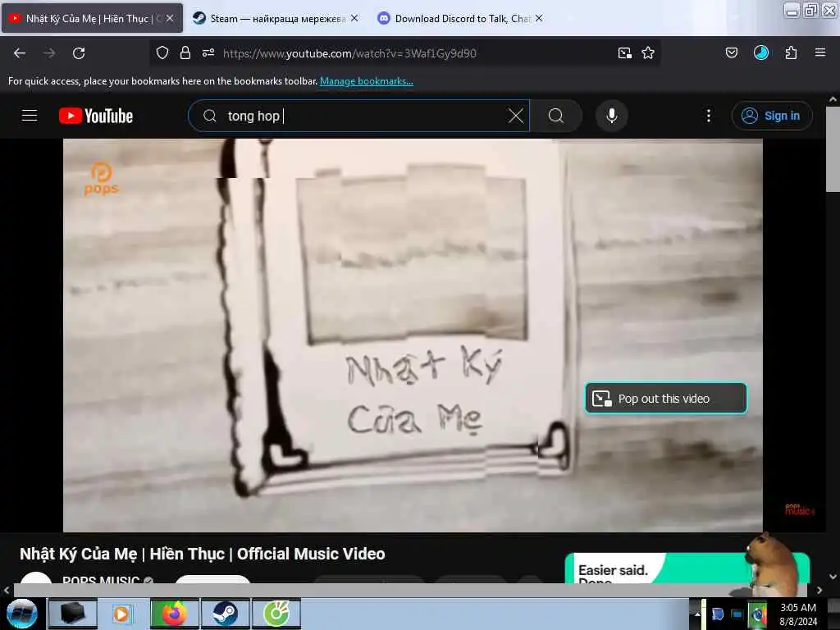
Task: Switch to the Nhật Ký Của Mẹ tab
Action: pyautogui.click(x=92, y=18)
